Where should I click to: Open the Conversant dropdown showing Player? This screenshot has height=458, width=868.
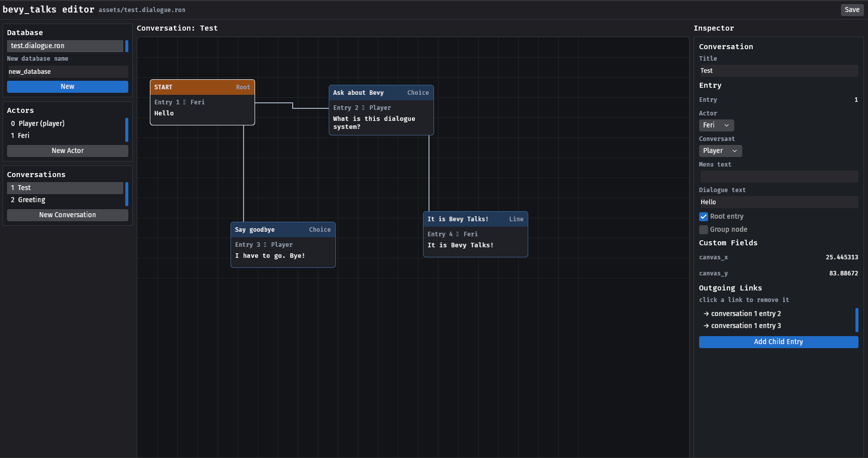[x=721, y=151]
